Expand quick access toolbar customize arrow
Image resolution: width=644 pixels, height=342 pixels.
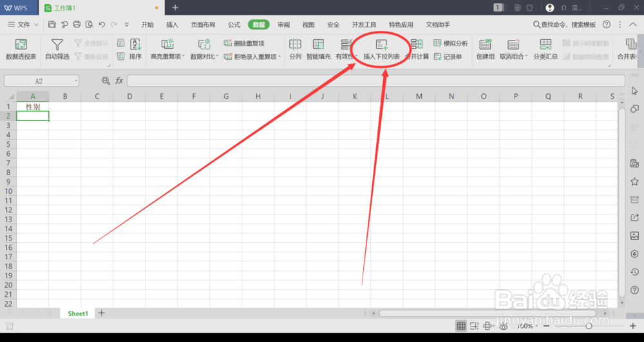(x=126, y=24)
